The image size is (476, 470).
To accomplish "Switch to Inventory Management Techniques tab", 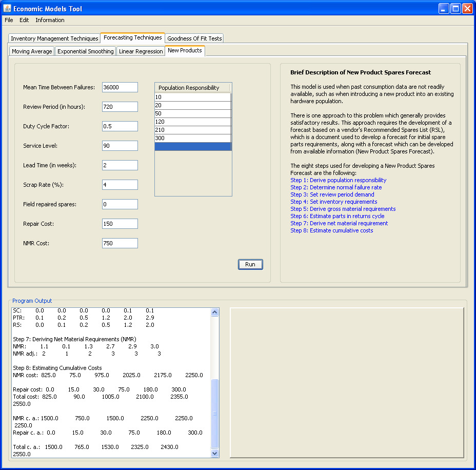I will pyautogui.click(x=54, y=38).
